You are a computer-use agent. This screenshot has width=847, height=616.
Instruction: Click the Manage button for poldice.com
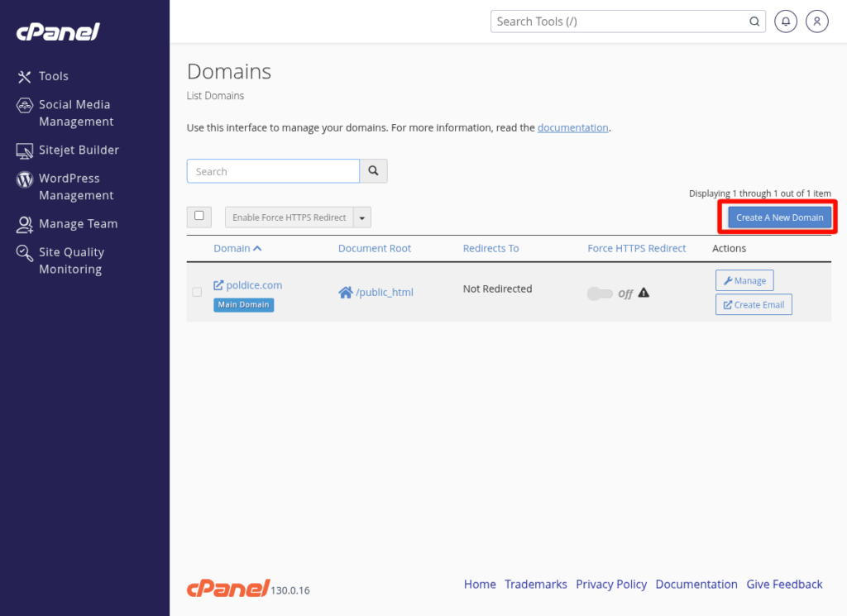744,281
